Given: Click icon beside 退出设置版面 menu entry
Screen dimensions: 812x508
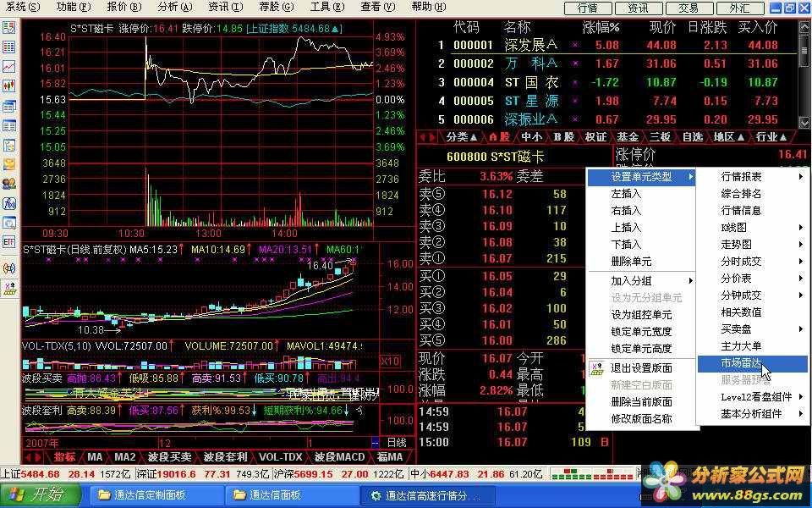Looking at the screenshot, I should tap(597, 368).
